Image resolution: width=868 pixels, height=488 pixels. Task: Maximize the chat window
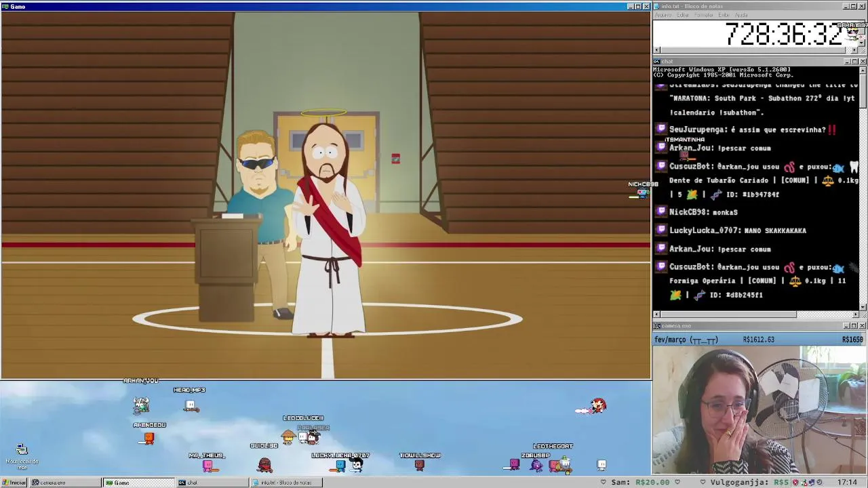(x=854, y=62)
